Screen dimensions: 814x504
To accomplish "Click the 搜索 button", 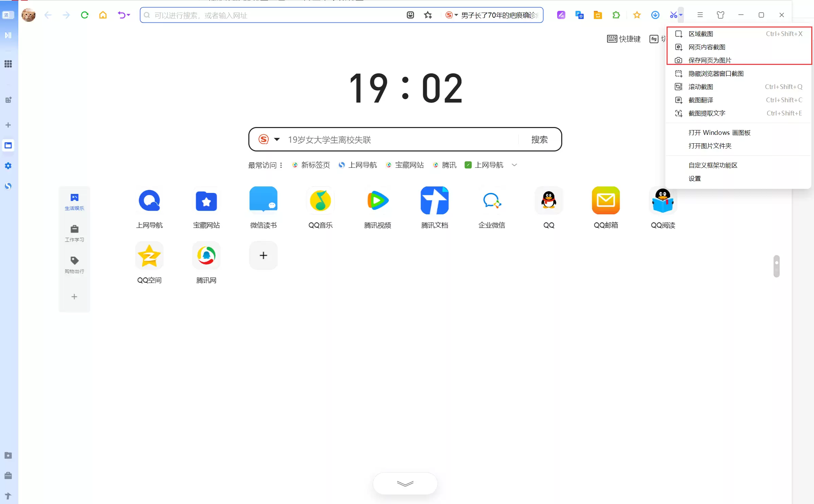I will [x=539, y=140].
